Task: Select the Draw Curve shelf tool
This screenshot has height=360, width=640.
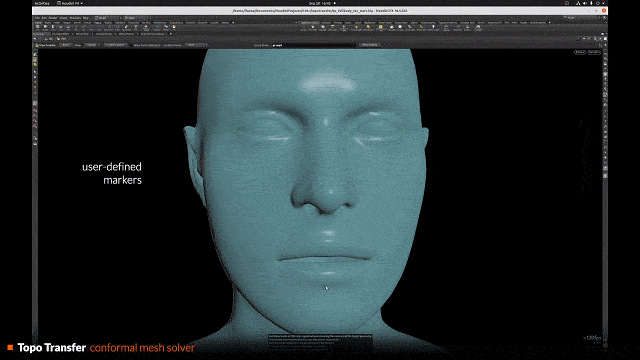Action: tap(108, 27)
